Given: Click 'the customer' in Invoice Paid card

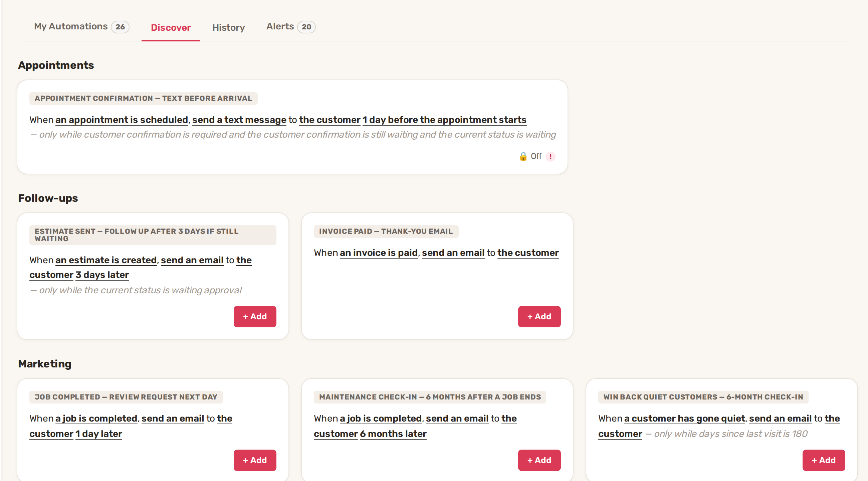Looking at the screenshot, I should [x=528, y=253].
